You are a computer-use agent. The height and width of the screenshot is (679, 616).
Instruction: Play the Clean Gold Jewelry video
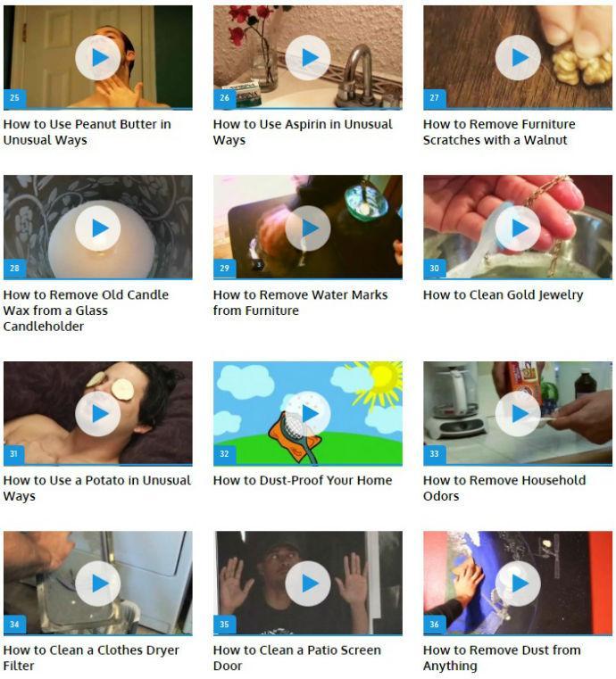tap(518, 228)
